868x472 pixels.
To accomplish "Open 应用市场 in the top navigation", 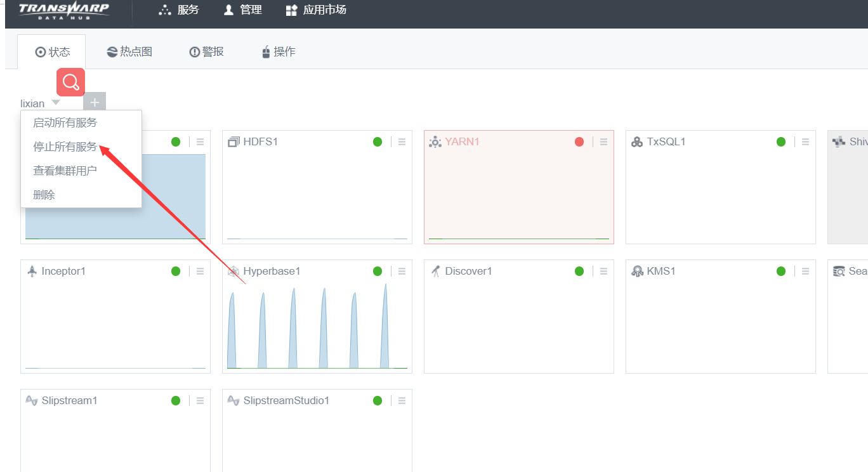I will click(316, 10).
